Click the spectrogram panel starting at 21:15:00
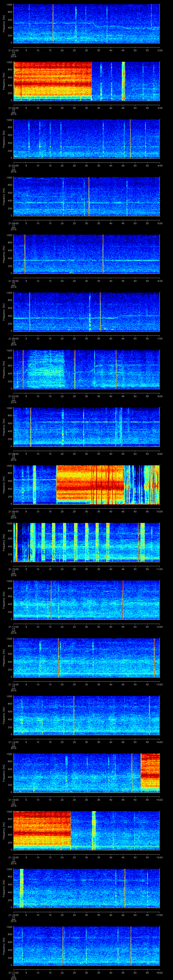 (x=87, y=831)
